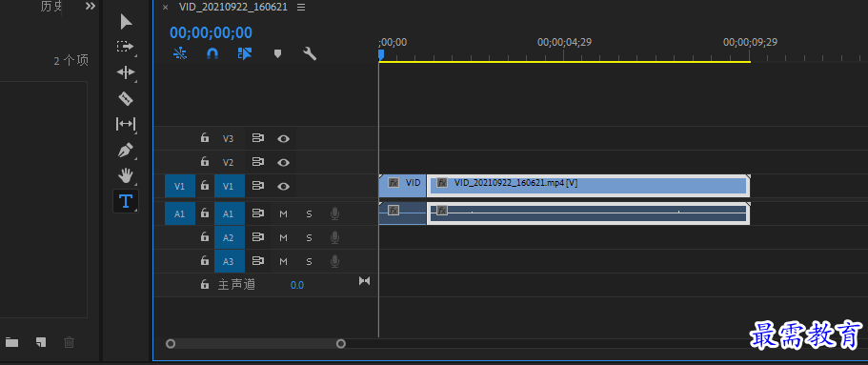Screen dimensions: 868x365
Task: Hide track V1 output eye
Action: [283, 186]
